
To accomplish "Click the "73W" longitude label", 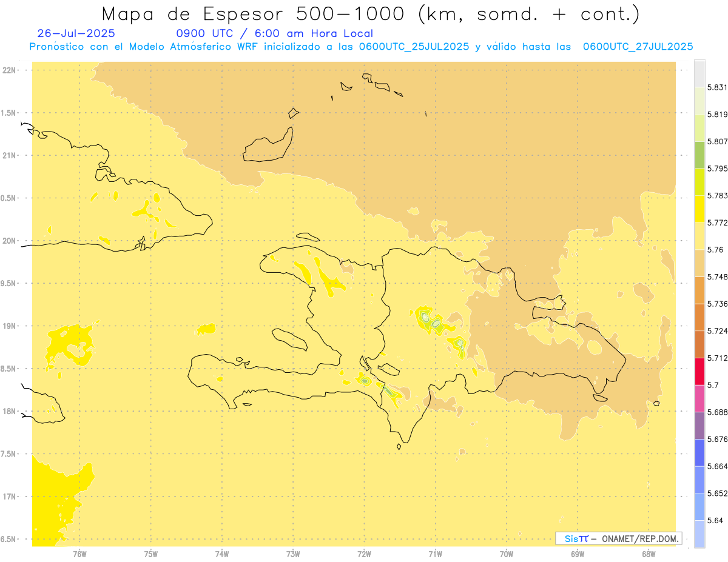I will pyautogui.click(x=293, y=554).
